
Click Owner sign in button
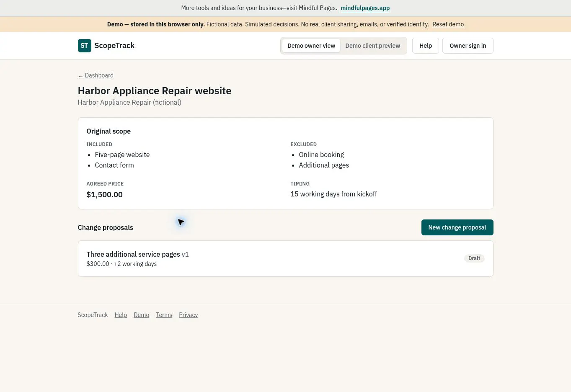(x=468, y=46)
